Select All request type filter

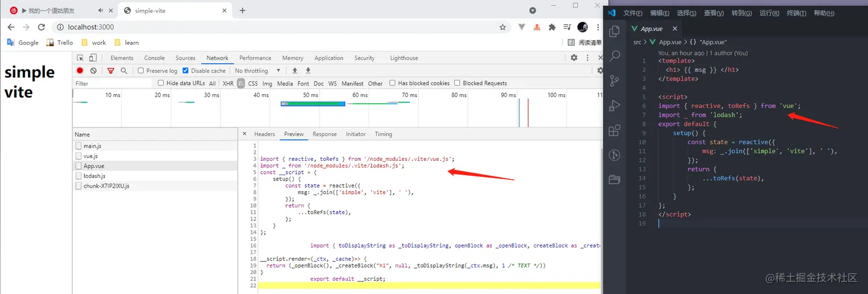pos(212,83)
